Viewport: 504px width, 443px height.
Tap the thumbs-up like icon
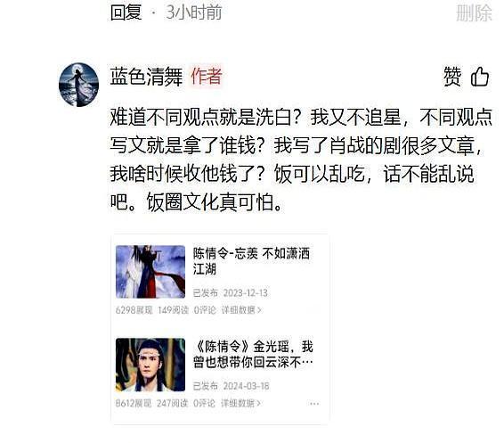click(x=480, y=77)
